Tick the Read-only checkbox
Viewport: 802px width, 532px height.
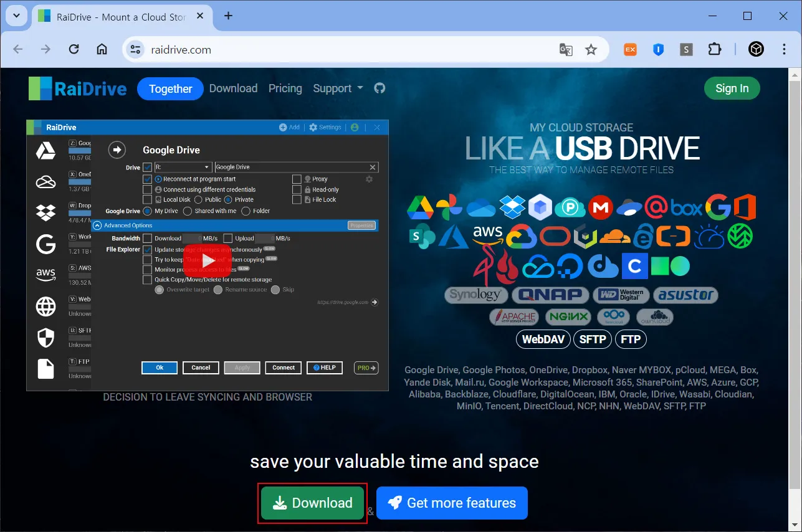[x=297, y=189]
